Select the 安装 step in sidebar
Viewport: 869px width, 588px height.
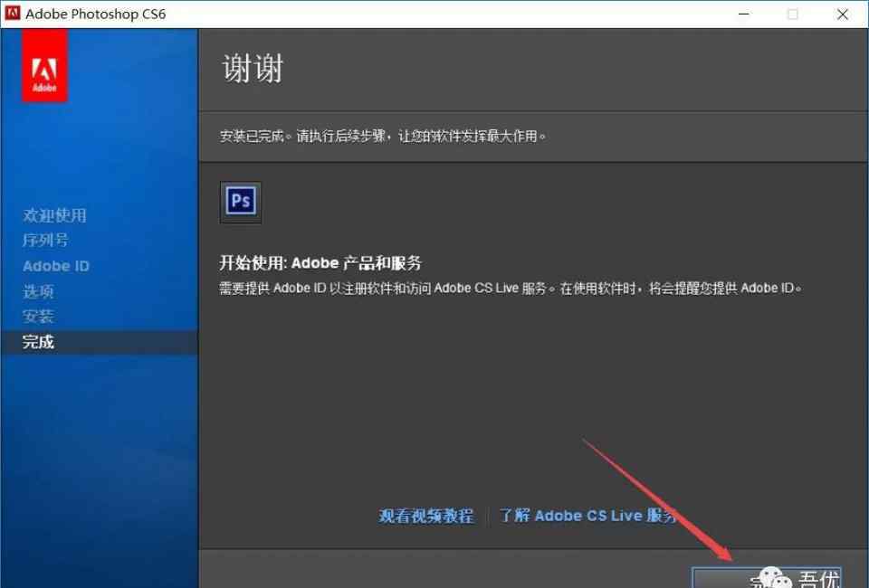[x=38, y=317]
